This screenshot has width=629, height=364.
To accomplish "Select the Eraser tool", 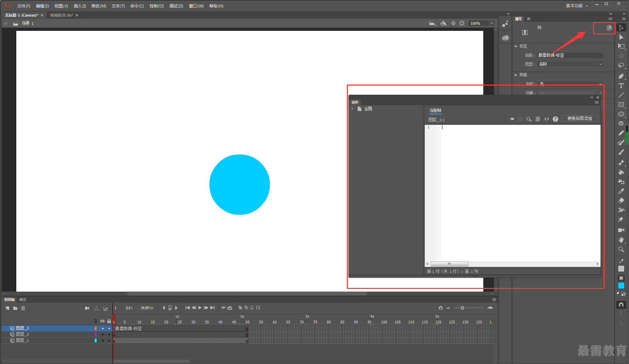I will (621, 201).
